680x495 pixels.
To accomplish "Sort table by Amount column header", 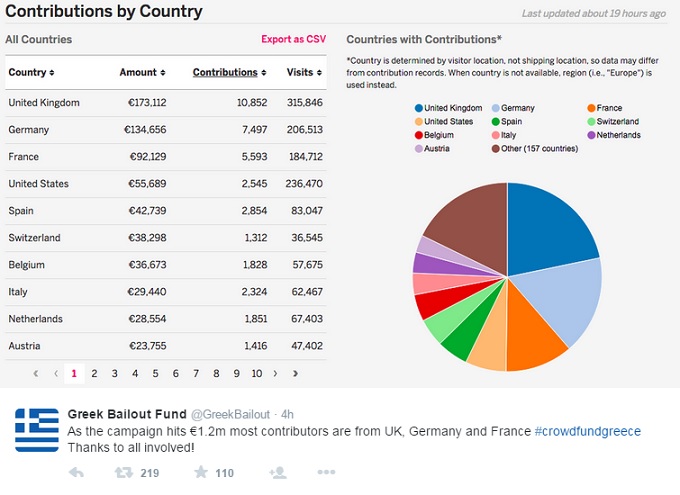I will click(142, 72).
